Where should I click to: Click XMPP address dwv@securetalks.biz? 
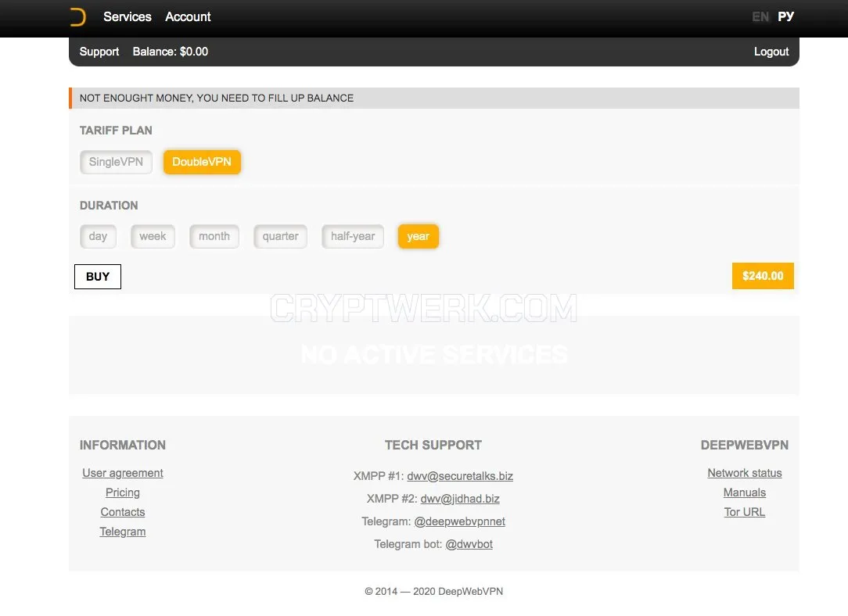coord(460,476)
